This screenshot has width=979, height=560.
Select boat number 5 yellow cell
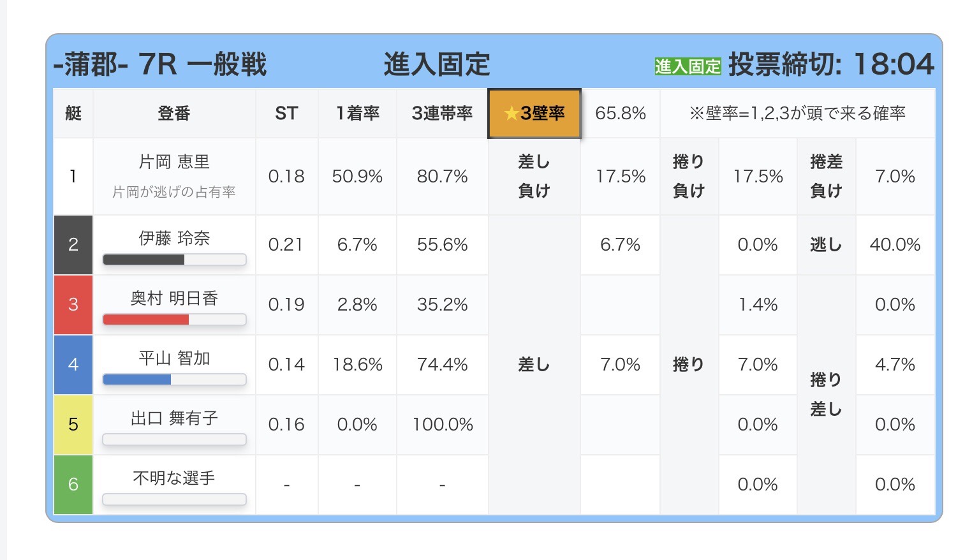[73, 425]
